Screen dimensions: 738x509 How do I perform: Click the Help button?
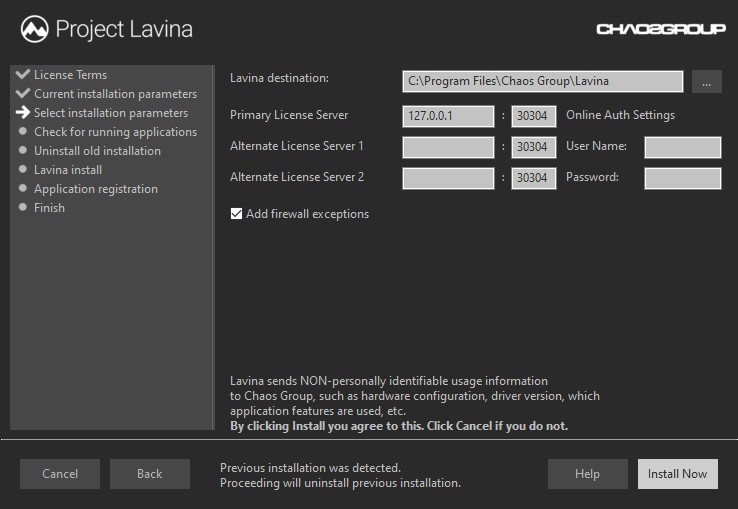click(587, 474)
